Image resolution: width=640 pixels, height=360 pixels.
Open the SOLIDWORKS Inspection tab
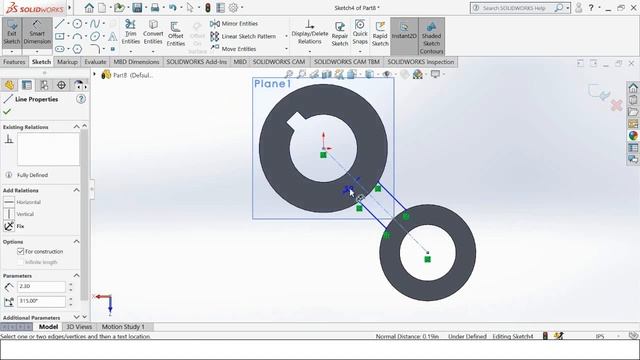click(420, 62)
